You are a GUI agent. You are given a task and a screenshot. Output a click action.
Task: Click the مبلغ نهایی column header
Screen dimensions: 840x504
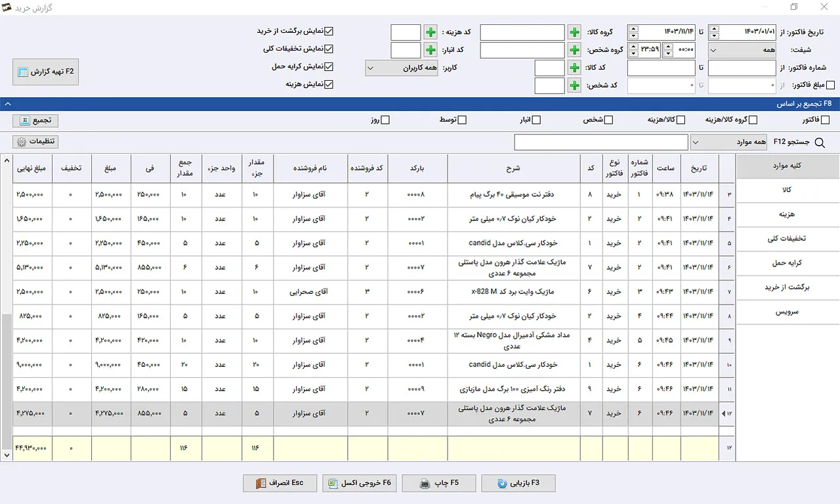click(31, 169)
